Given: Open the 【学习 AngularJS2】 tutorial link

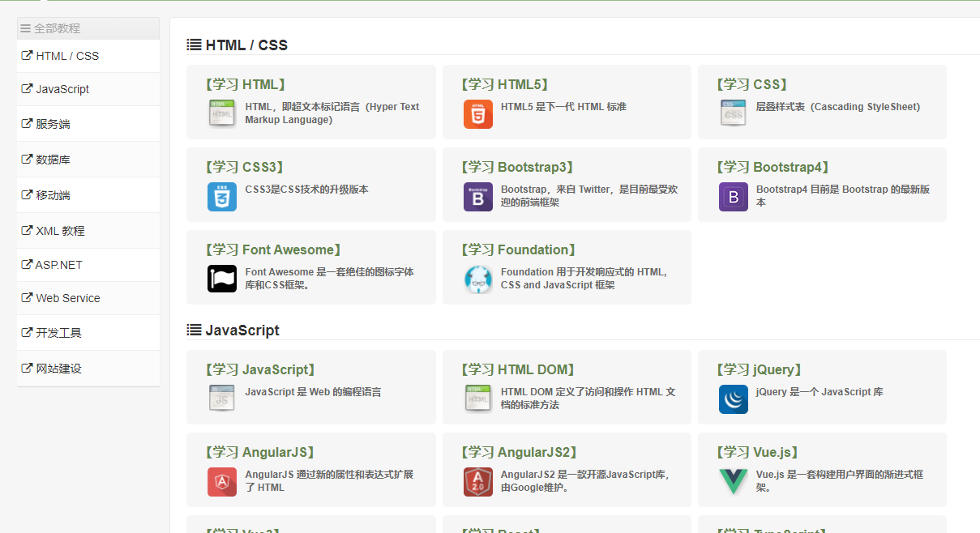Looking at the screenshot, I should (x=520, y=452).
